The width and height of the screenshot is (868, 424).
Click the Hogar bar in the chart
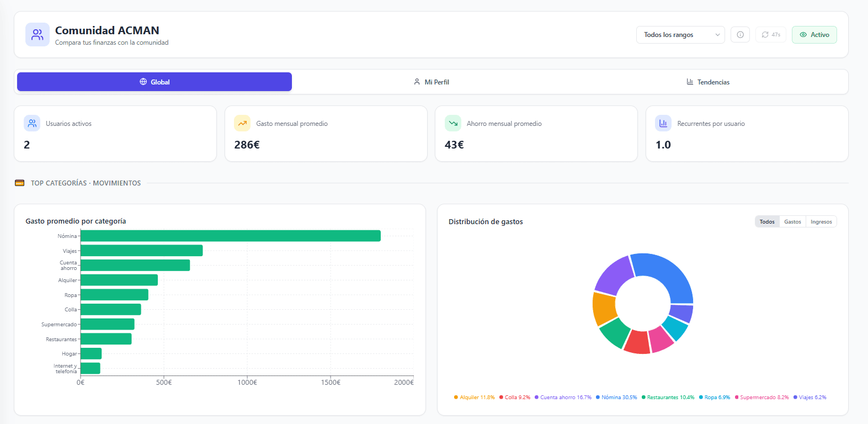point(91,353)
